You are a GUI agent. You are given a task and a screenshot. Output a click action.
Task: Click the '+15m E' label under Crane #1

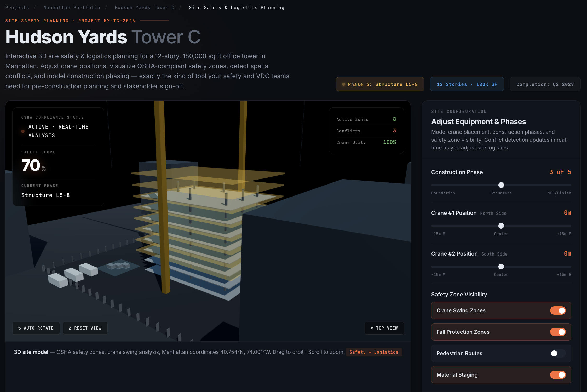(x=564, y=234)
